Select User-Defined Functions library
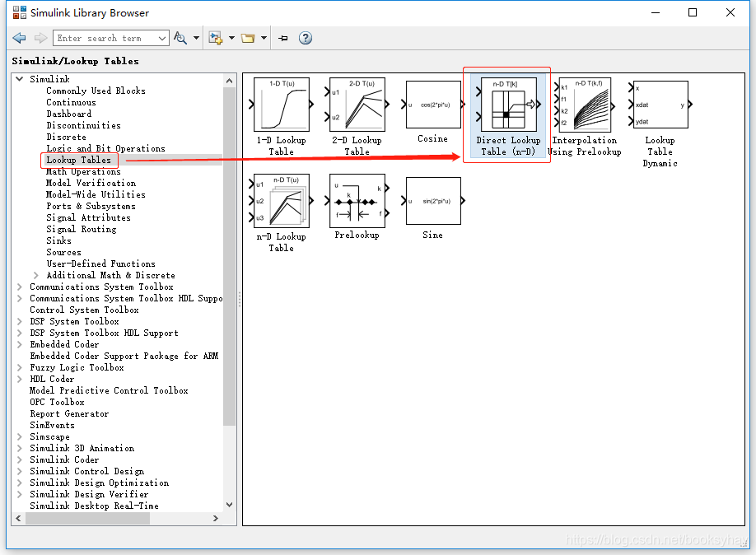Screen dimensions: 756x555 pos(100,264)
